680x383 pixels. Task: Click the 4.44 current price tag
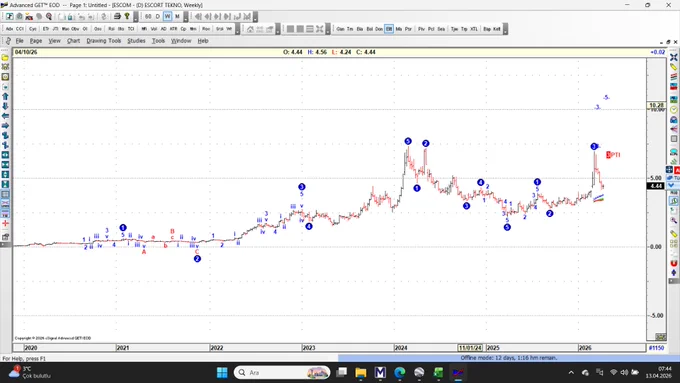(655, 186)
